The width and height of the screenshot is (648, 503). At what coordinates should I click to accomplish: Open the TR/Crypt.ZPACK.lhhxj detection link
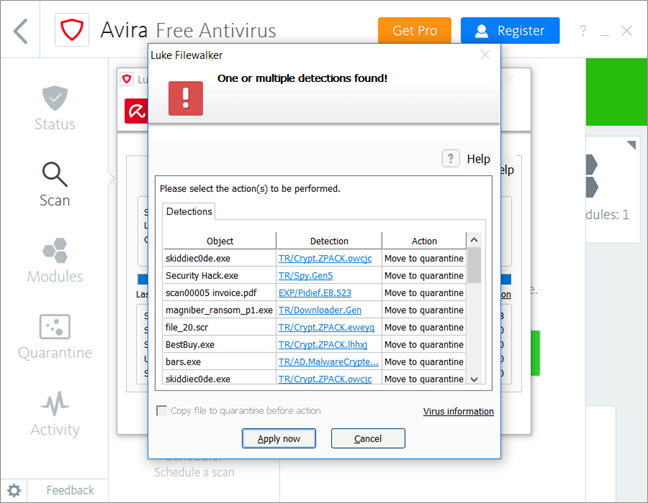pyautogui.click(x=323, y=345)
